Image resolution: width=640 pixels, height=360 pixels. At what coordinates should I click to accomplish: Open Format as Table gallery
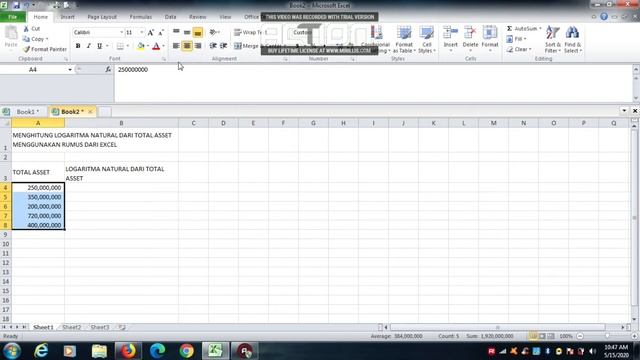coord(404,39)
